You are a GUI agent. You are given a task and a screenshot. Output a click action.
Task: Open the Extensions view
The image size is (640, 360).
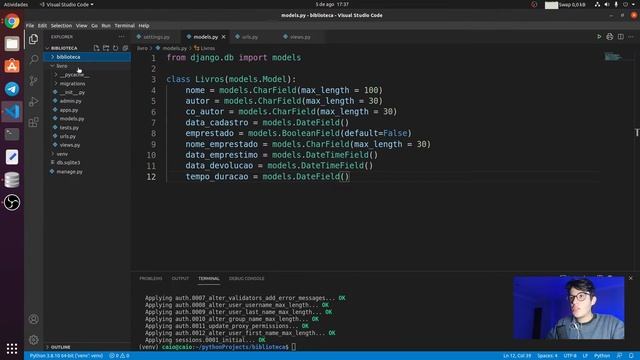pos(33,122)
